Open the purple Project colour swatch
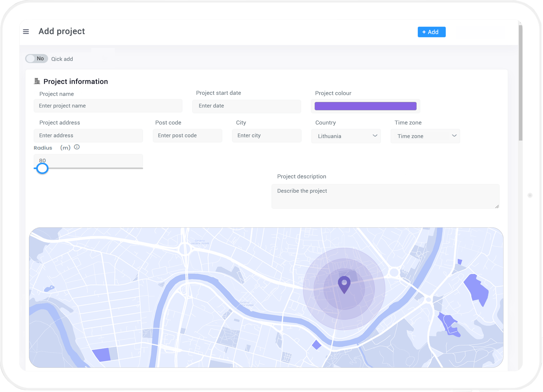This screenshot has width=543, height=392. (365, 106)
